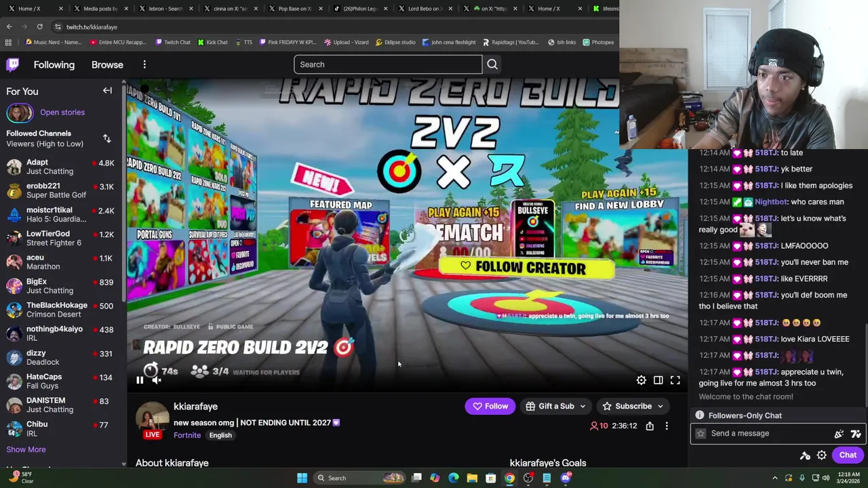Open the Open stories link

coord(62,113)
